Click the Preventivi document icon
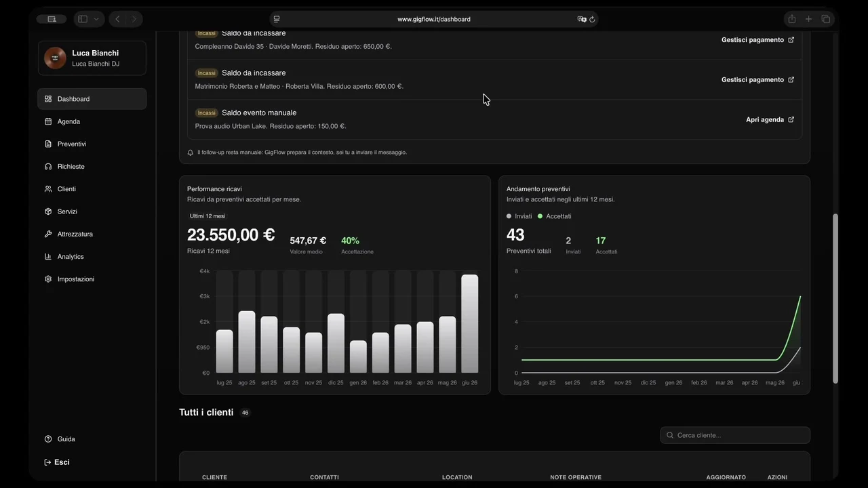This screenshot has height=488, width=868. pos(48,144)
